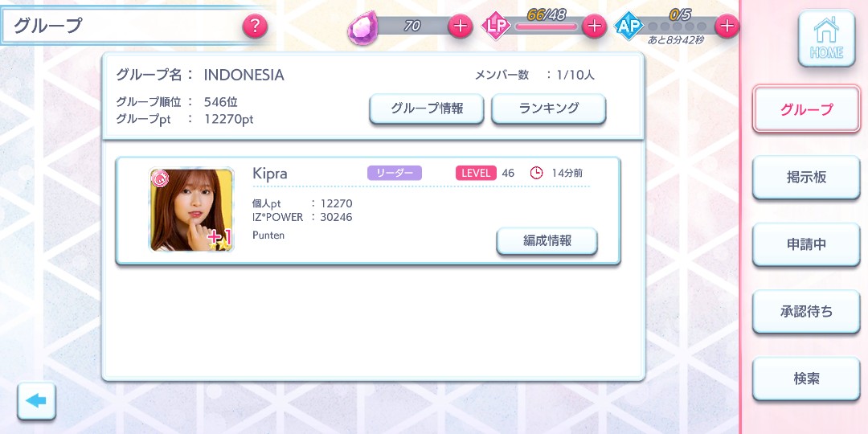
Task: Open the 検索 search tab
Action: click(x=806, y=379)
